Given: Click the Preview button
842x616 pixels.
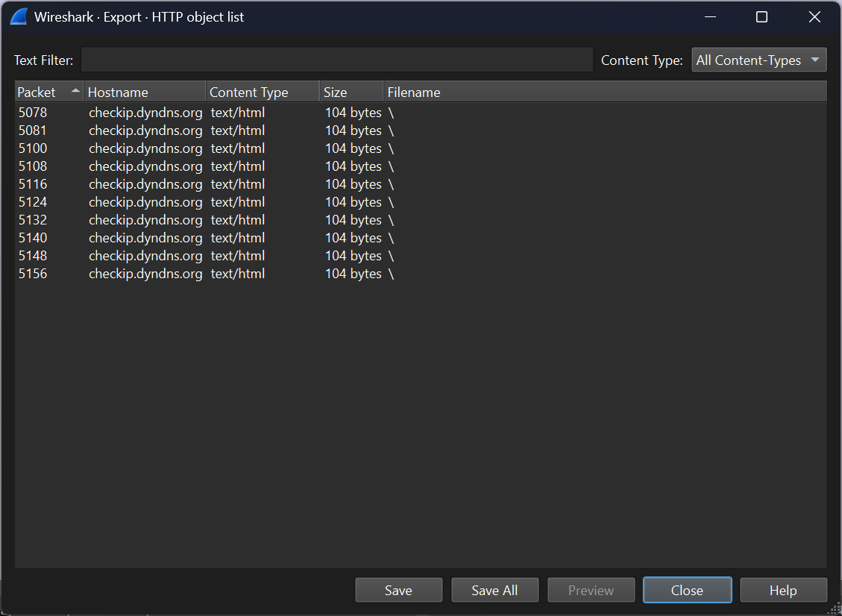Looking at the screenshot, I should 591,590.
